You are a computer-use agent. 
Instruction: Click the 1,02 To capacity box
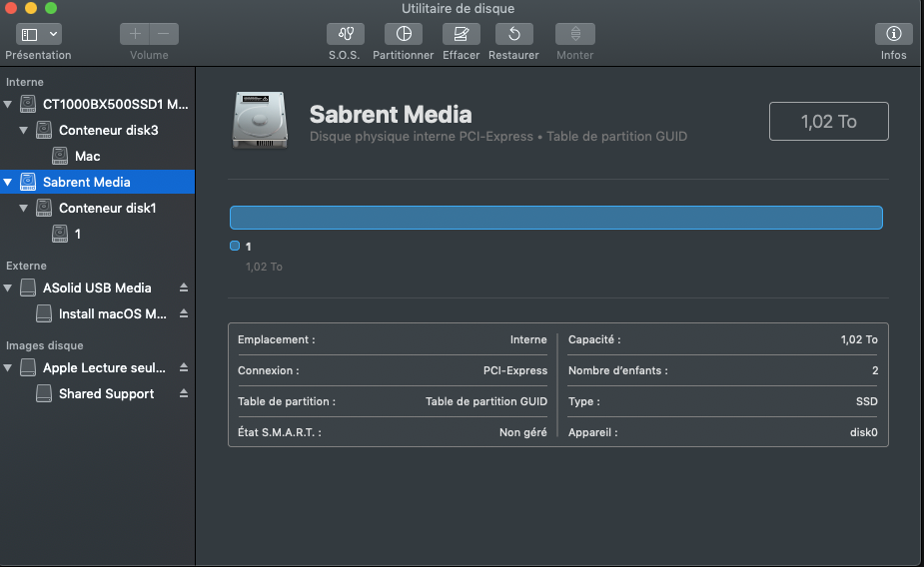point(828,122)
